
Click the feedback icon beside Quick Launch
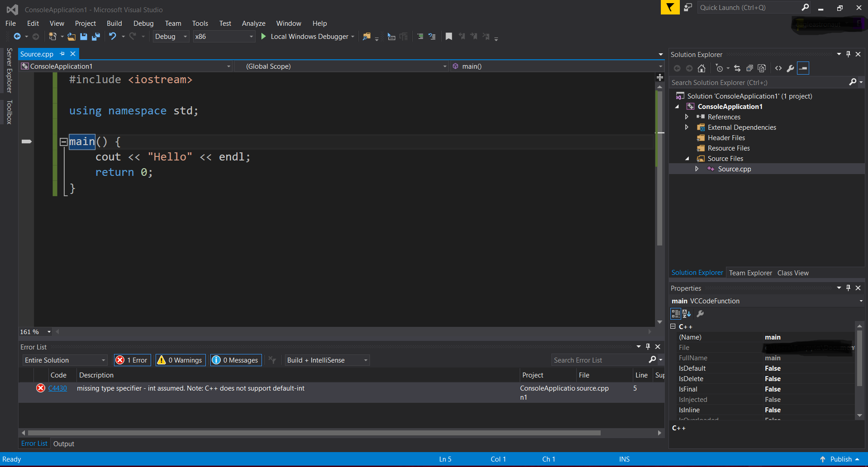click(688, 7)
